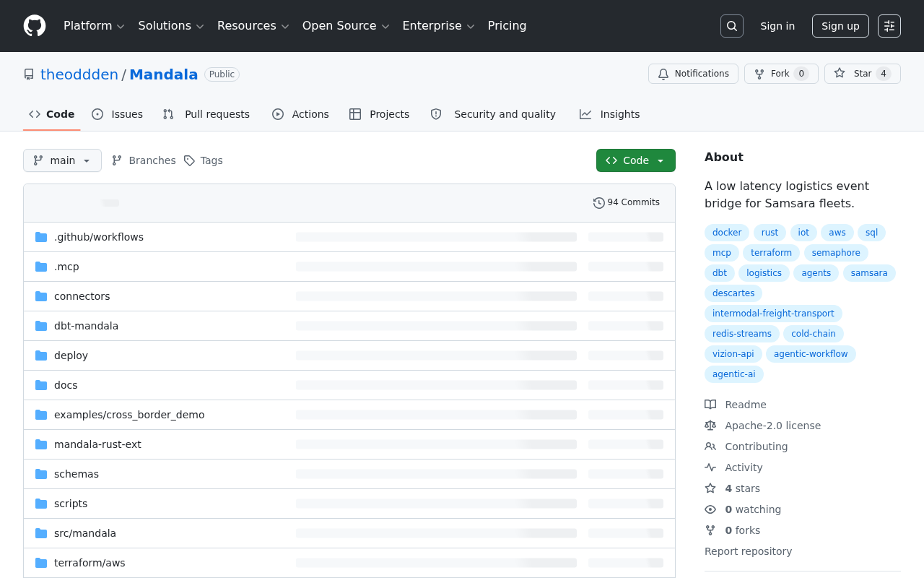This screenshot has width=924, height=578.
Task: Click the repository icon before theoddden
Action: pyautogui.click(x=29, y=74)
